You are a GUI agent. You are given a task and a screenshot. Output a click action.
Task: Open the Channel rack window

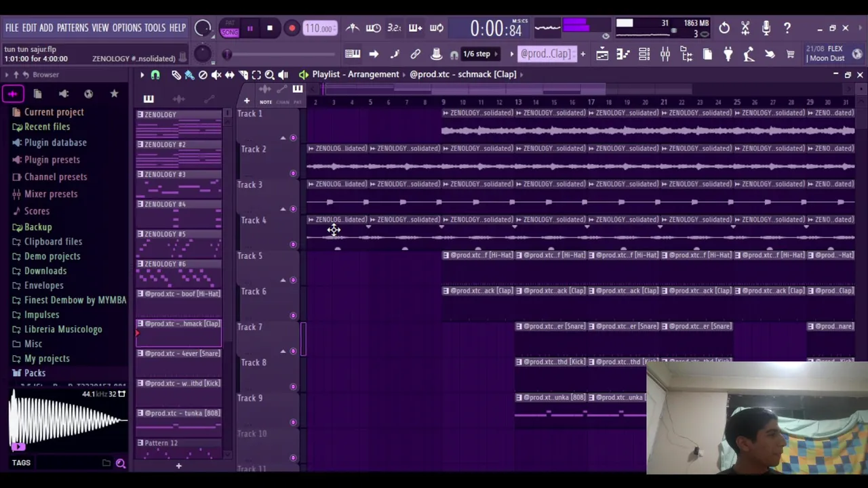(644, 54)
